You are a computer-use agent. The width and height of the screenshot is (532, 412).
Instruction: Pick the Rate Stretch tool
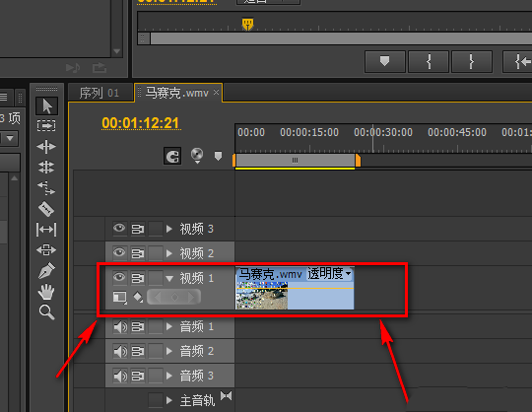pos(46,187)
